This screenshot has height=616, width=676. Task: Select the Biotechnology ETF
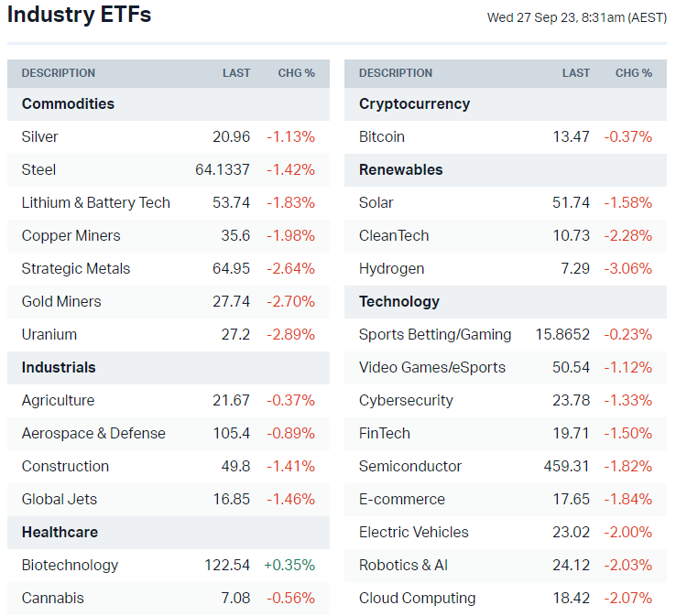pos(70,566)
